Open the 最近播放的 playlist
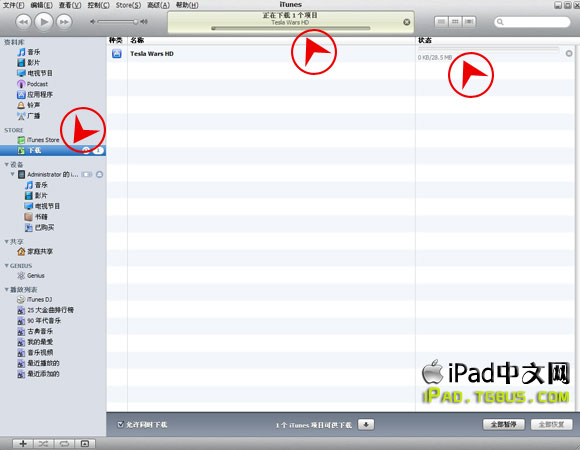 point(38,363)
